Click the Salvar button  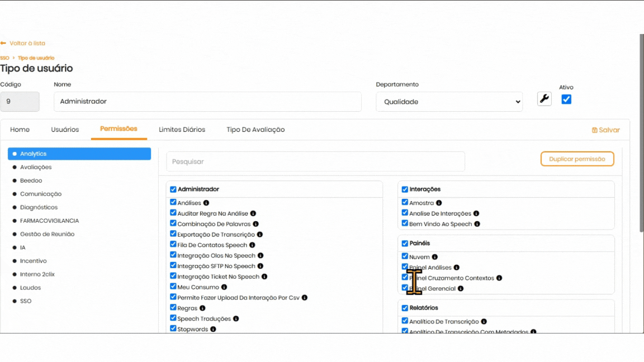coord(605,130)
